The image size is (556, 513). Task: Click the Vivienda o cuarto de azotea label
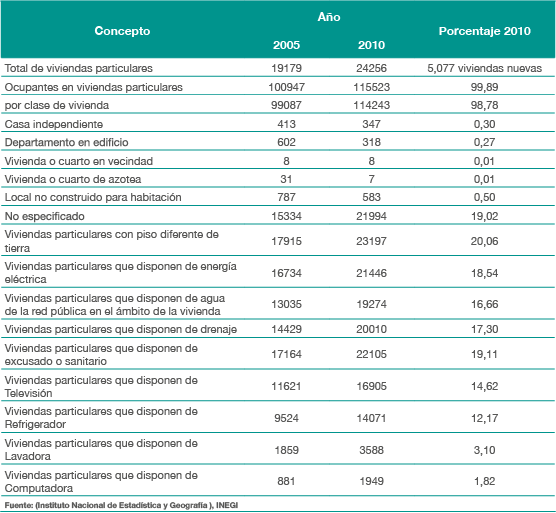(x=73, y=179)
